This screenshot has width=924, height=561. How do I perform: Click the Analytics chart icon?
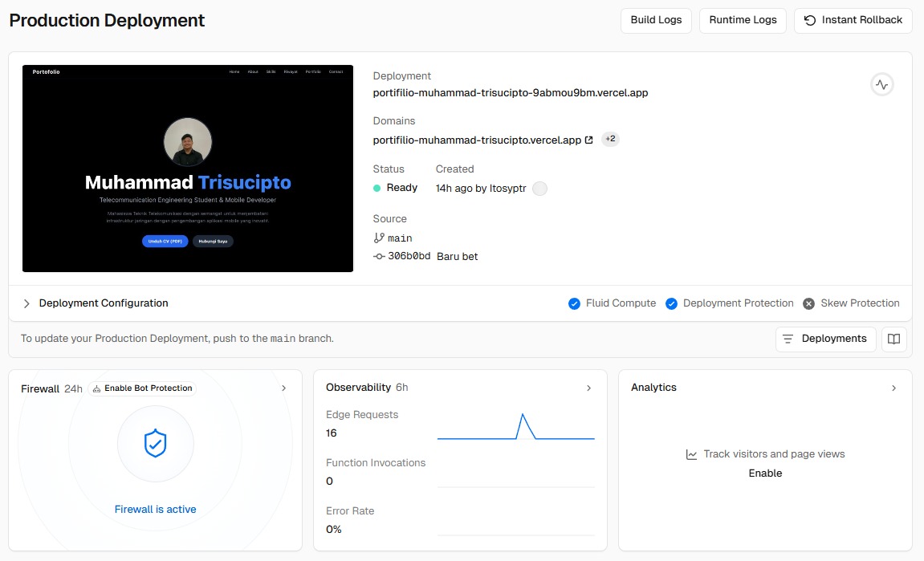pos(691,454)
